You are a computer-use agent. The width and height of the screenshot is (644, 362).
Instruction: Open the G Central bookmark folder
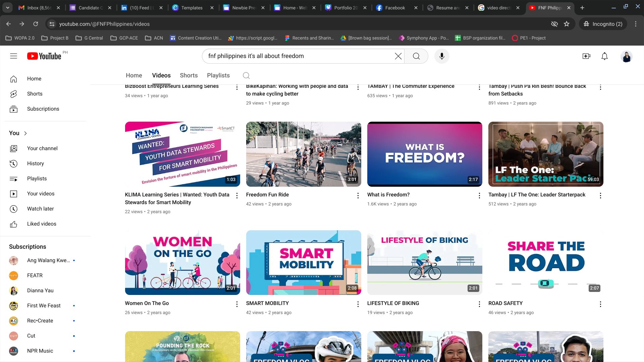pyautogui.click(x=89, y=38)
